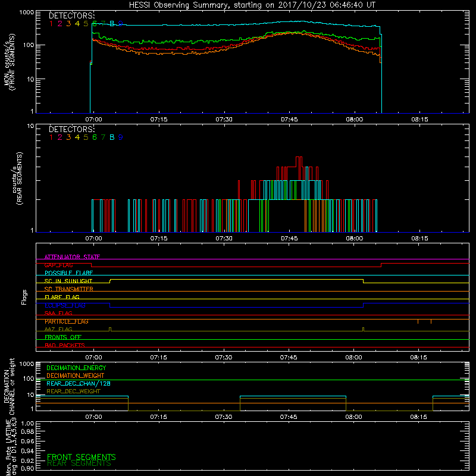Select the FRONTS_OFF flag label

pos(63,337)
